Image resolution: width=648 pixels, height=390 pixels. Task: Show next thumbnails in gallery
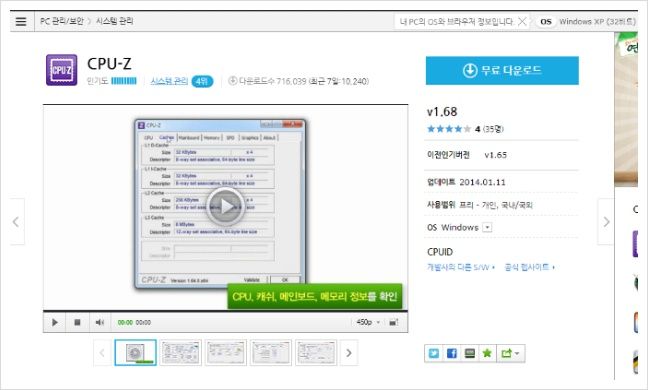click(349, 353)
